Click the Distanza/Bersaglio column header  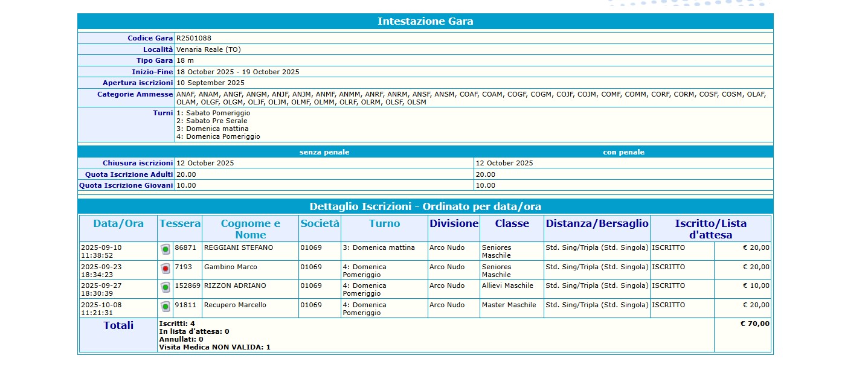tap(597, 223)
